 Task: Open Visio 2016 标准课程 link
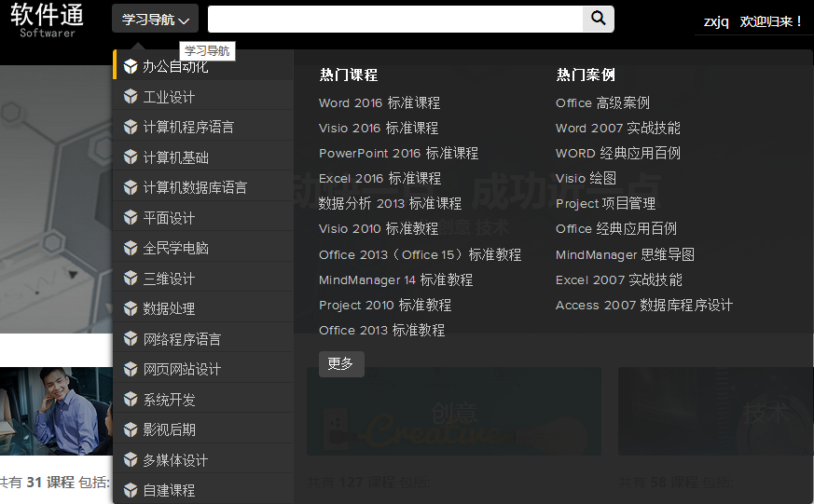click(x=379, y=128)
